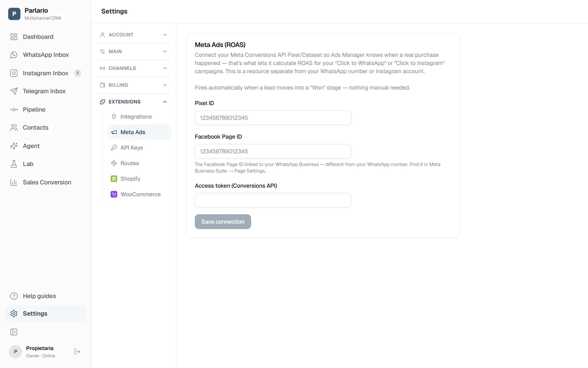This screenshot has width=588, height=368.
Task: Click the "Owner · Online" status text
Action: tap(41, 356)
